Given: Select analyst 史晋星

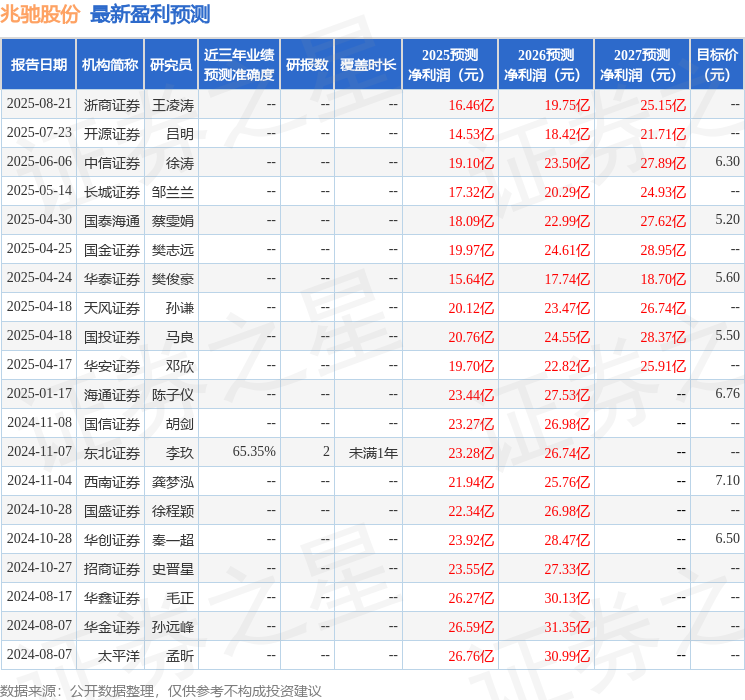Looking at the screenshot, I should (173, 569).
